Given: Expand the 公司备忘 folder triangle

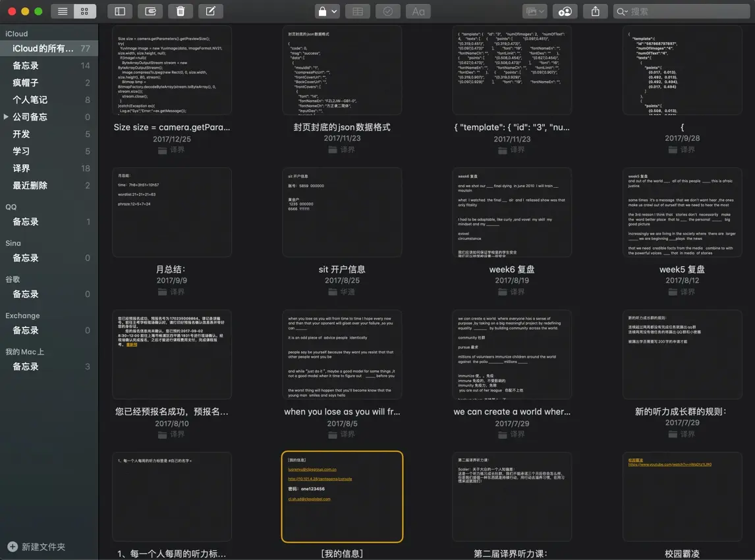Looking at the screenshot, I should tap(6, 117).
